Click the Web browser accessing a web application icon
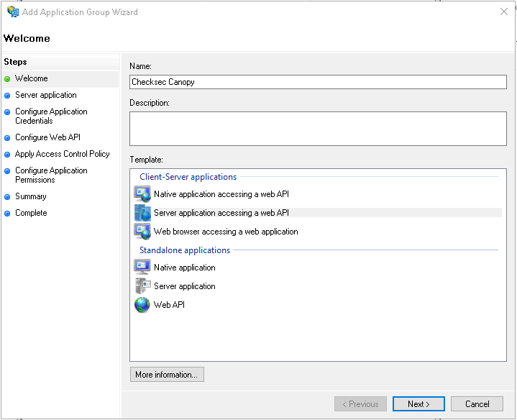The width and height of the screenshot is (517, 420). point(142,232)
